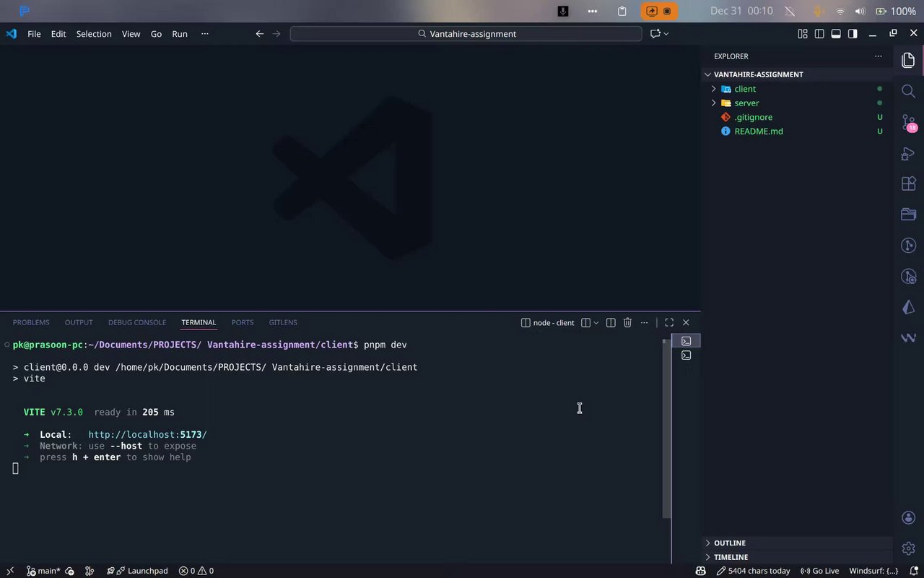Viewport: 924px width, 578px height.
Task: Open the localhost:5173 link in terminal
Action: point(147,434)
